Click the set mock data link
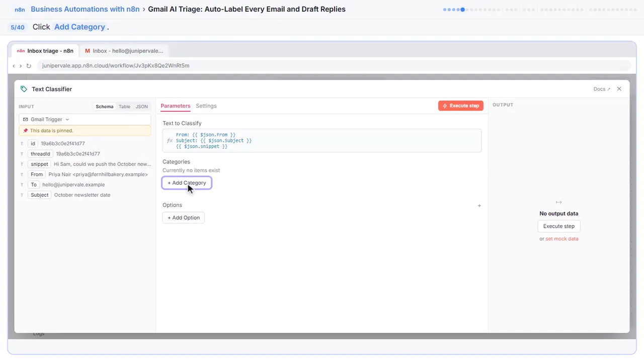This screenshot has height=362, width=644. point(562,239)
